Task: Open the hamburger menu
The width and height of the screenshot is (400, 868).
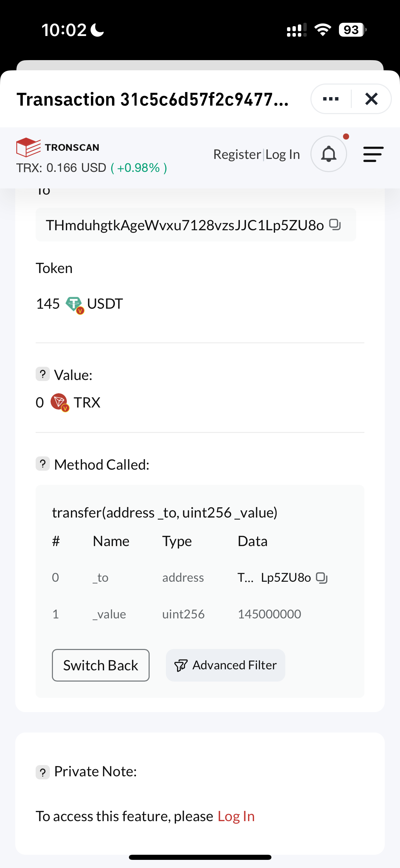Action: 373,154
